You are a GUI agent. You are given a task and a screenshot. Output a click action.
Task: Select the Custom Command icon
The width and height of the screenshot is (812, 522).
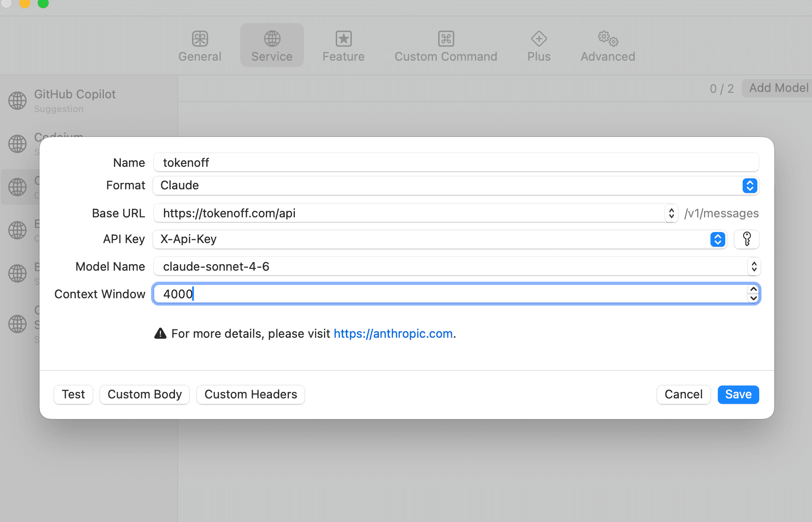[x=445, y=39]
